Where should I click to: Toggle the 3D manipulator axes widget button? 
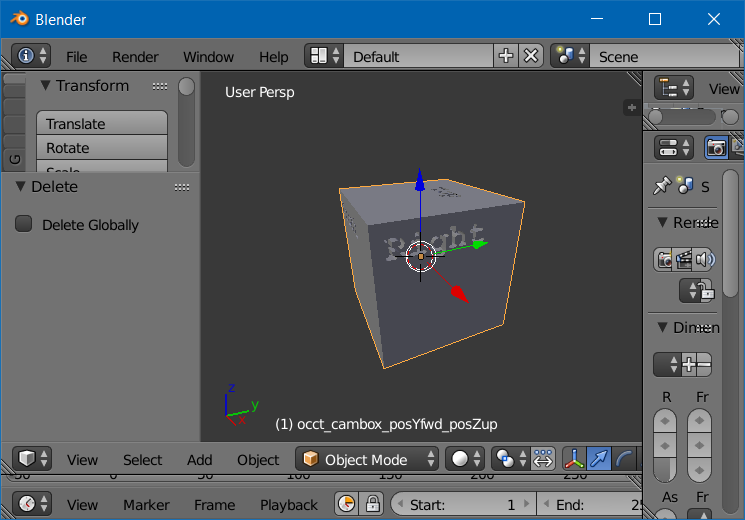[x=574, y=459]
